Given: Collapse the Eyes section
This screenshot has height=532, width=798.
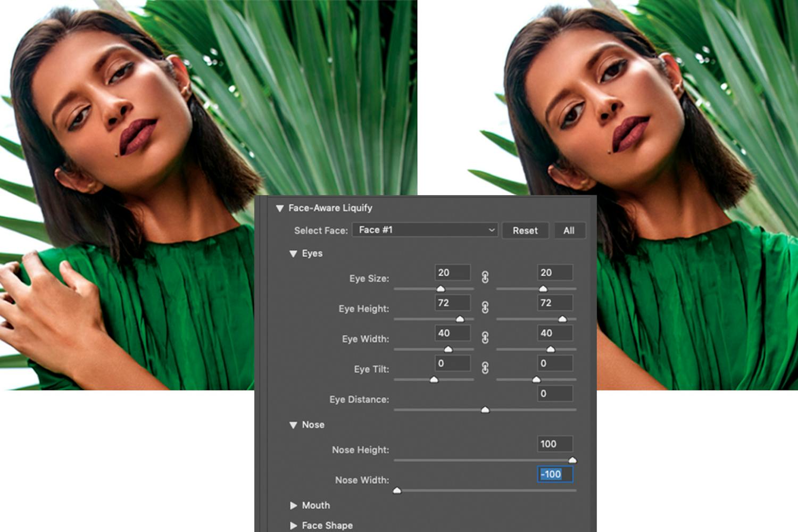Looking at the screenshot, I should [x=293, y=254].
